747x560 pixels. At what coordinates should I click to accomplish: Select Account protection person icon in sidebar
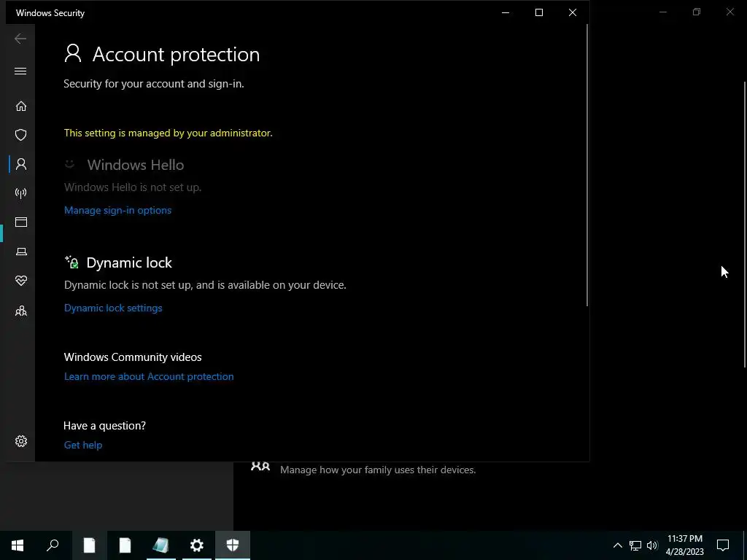coord(21,164)
